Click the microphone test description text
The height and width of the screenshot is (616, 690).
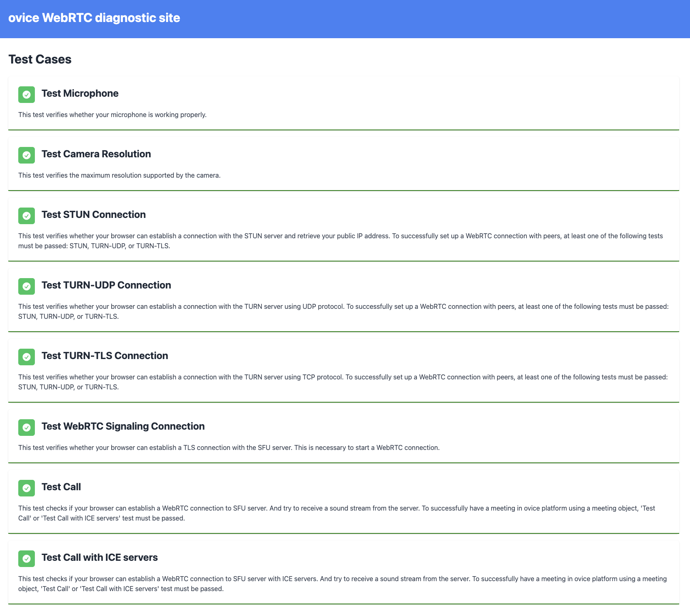pyautogui.click(x=113, y=115)
